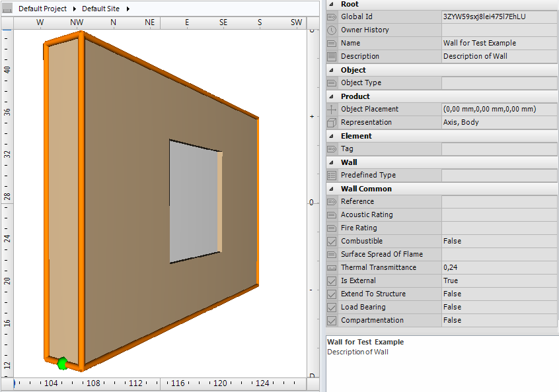Click the empty Predefined Type value field
Screen dimensions: 559x392
(x=499, y=175)
